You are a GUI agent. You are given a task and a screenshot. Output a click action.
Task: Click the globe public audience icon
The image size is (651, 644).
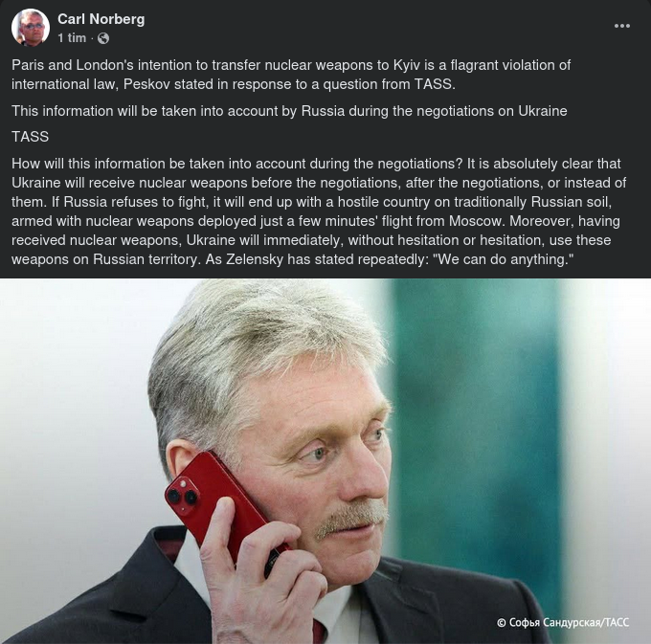(x=103, y=38)
